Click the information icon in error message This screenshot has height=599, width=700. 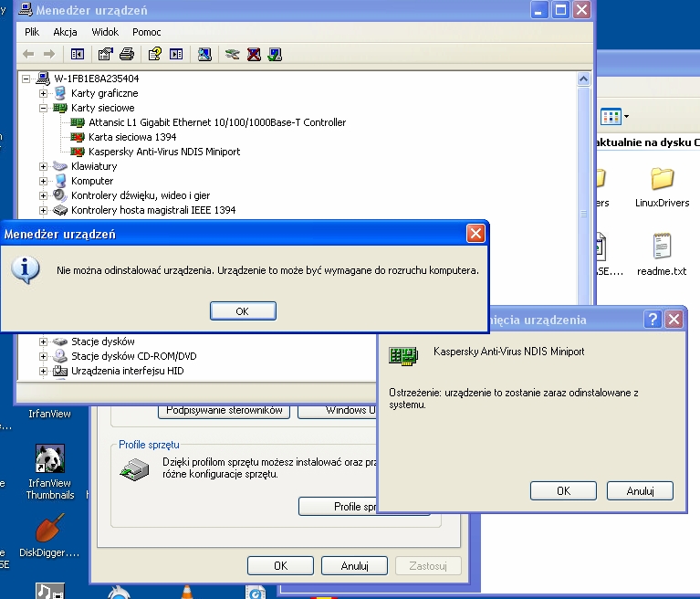(26, 269)
